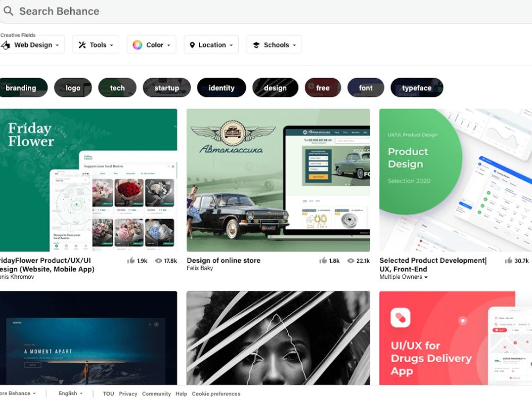The height and width of the screenshot is (399, 532).
Task: Click the Design of online store title
Action: click(223, 260)
